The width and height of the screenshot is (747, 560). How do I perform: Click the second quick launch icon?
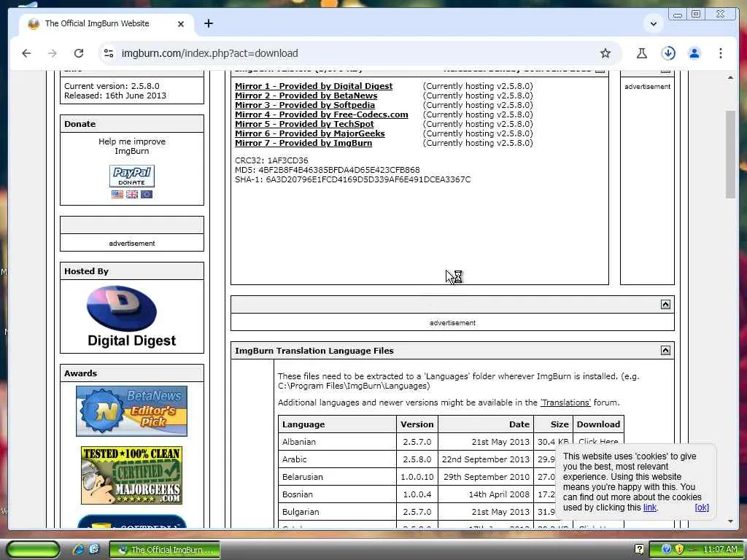94,550
